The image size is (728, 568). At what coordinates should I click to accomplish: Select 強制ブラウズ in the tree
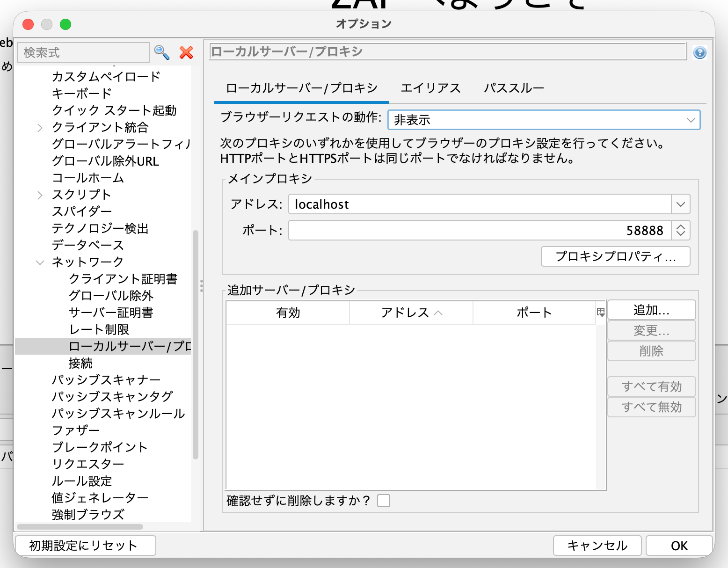pos(88,515)
